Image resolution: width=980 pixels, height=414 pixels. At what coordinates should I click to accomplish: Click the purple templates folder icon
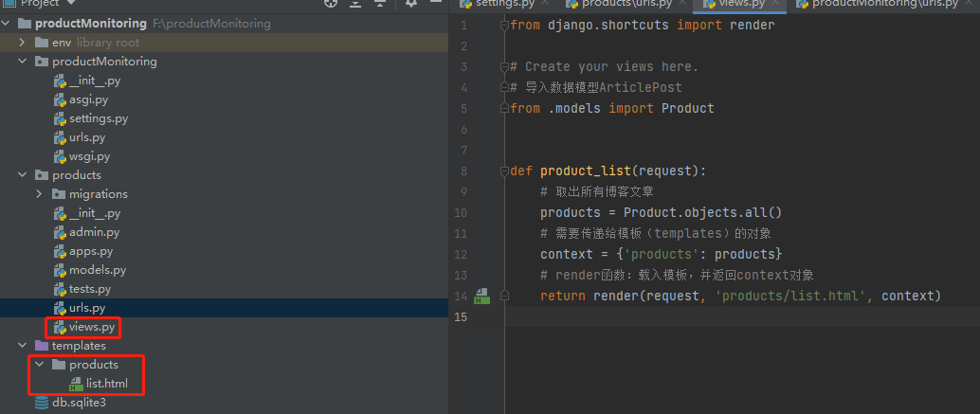[42, 345]
